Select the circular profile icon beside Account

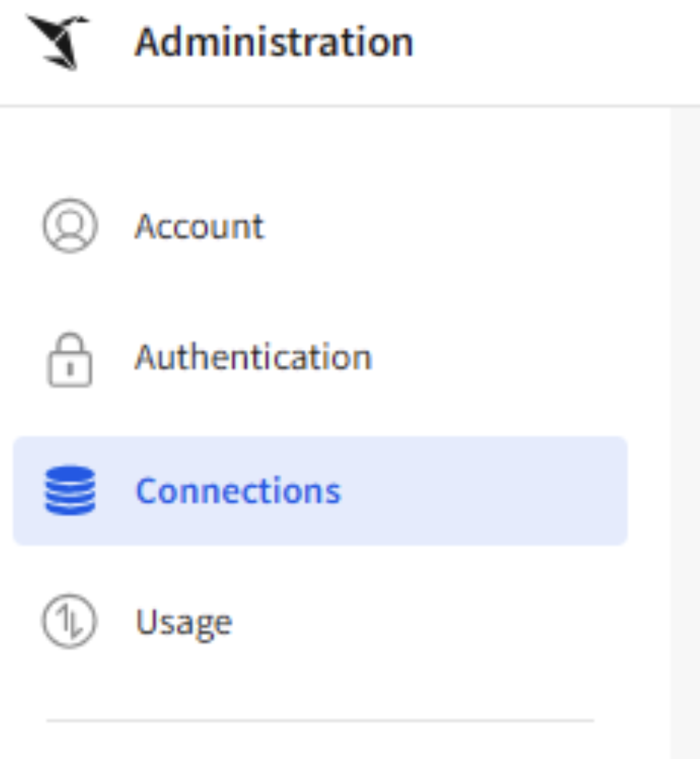coord(70,227)
